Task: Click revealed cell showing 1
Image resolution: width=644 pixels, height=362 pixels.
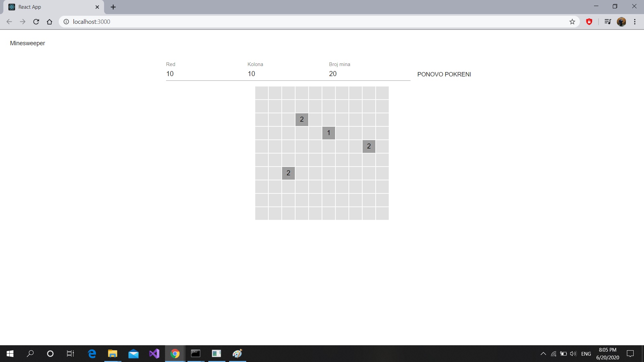Action: 329,133
